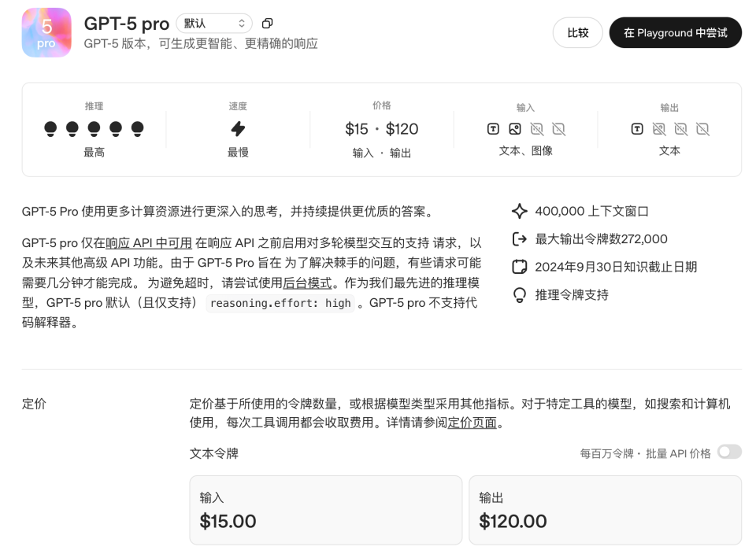Click the sparkle icon beside 400,000 上下文窗口
The width and height of the screenshot is (756, 554).
coord(519,211)
